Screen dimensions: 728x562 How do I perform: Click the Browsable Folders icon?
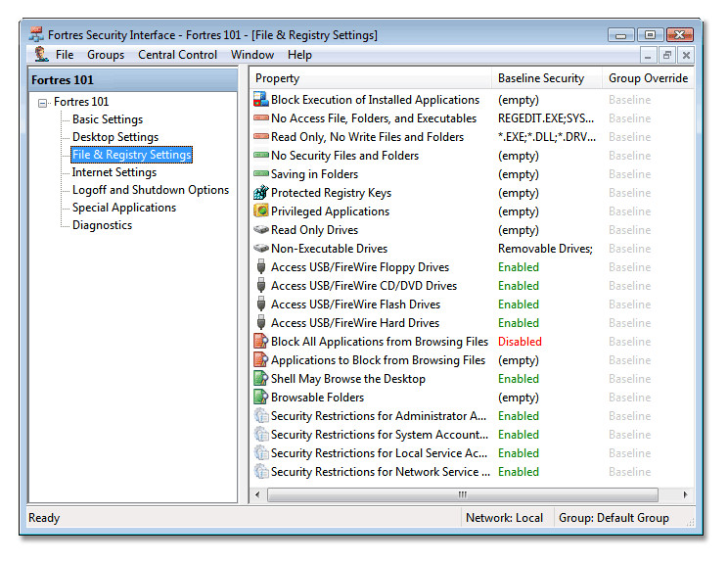pos(261,397)
